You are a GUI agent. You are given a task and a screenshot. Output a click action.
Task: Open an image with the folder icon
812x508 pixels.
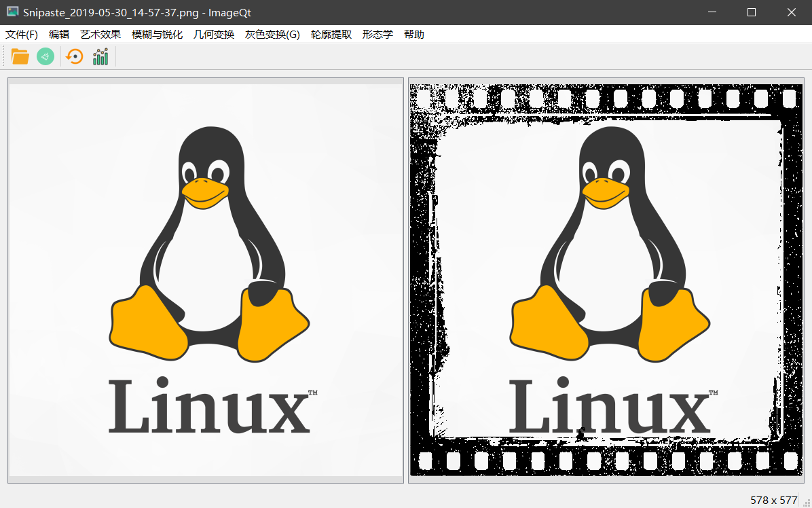pos(20,56)
